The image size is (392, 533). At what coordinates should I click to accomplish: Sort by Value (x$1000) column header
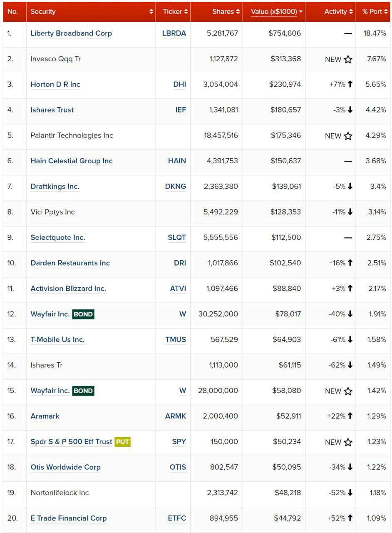[274, 12]
